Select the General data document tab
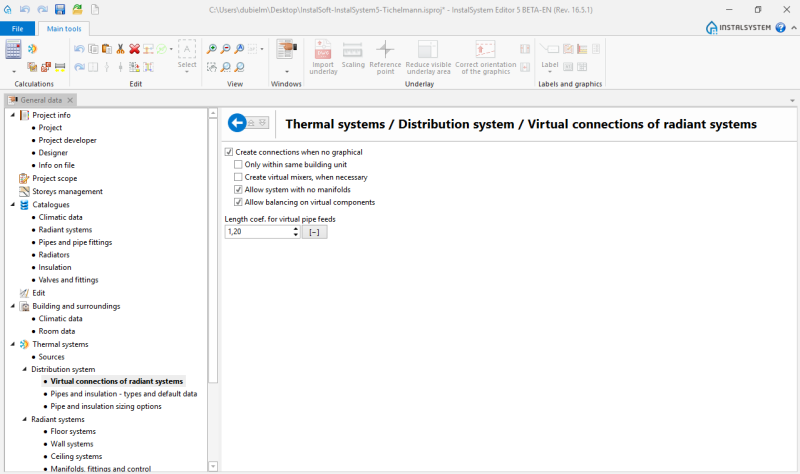Viewport: 800px width, 474px height. point(41,100)
